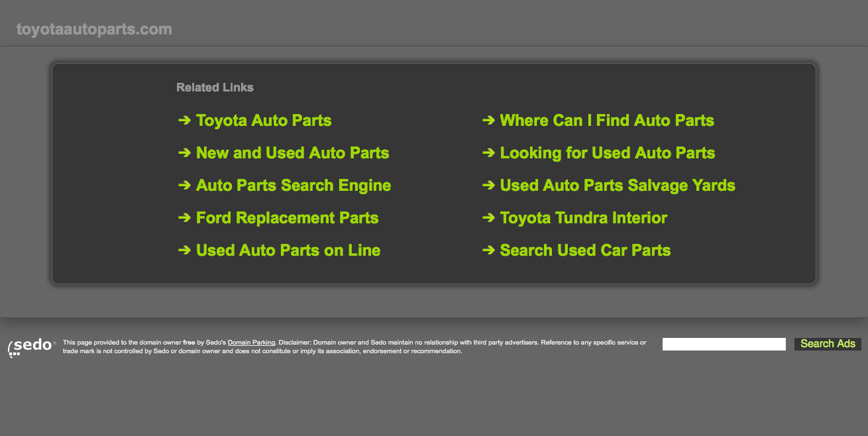Visit the Used Auto Parts Salvage Yards link
This screenshot has width=868, height=436.
pyautogui.click(x=618, y=186)
